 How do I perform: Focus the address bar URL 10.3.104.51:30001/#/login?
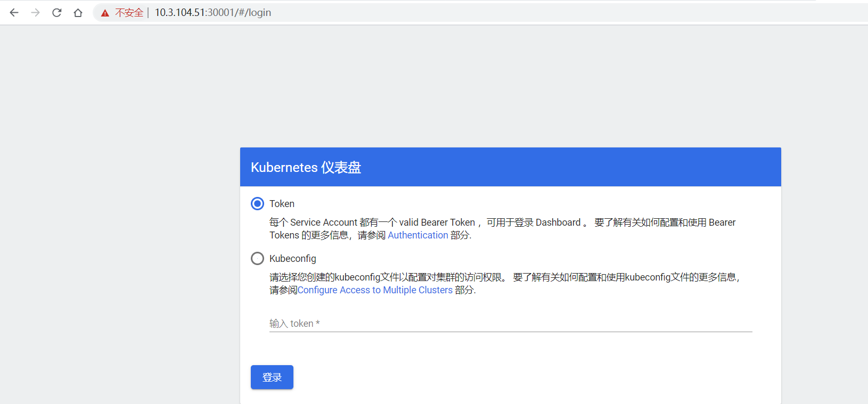(213, 13)
